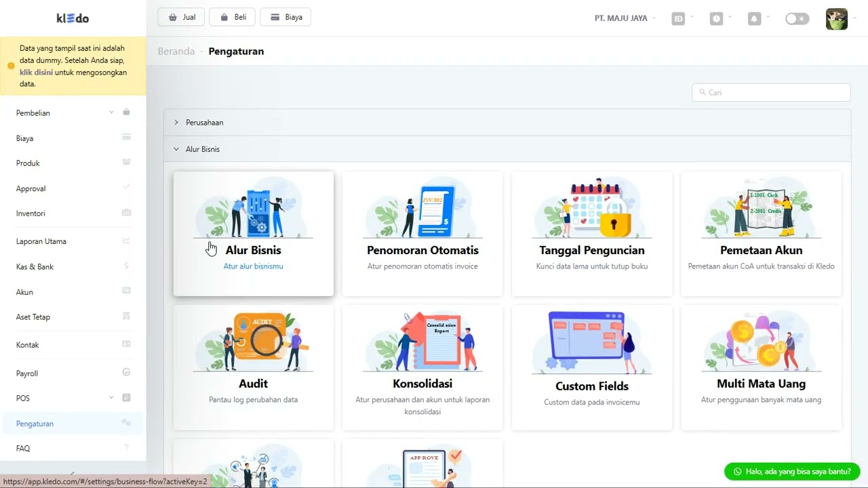This screenshot has height=488, width=868.
Task: Open the Pemetaan Akun card
Action: (x=762, y=234)
